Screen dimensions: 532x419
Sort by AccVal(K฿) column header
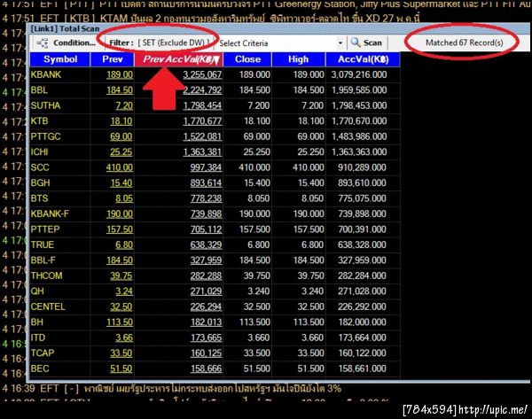(363, 59)
